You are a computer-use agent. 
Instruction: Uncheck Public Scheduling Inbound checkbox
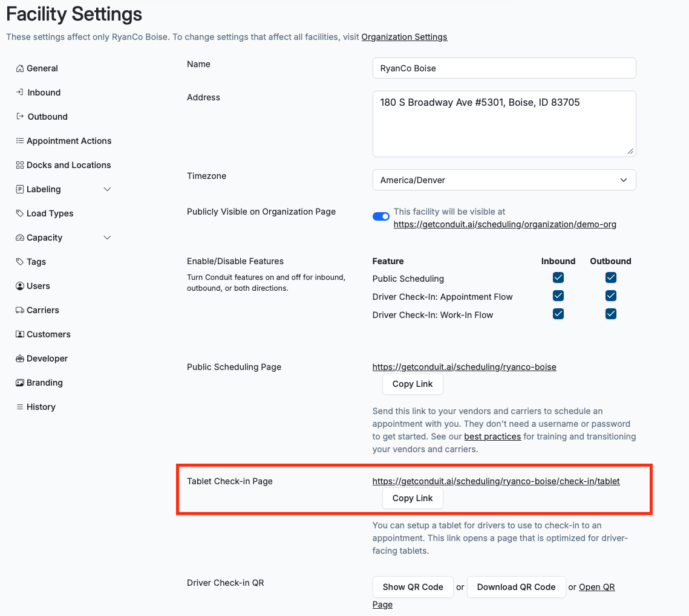(558, 277)
